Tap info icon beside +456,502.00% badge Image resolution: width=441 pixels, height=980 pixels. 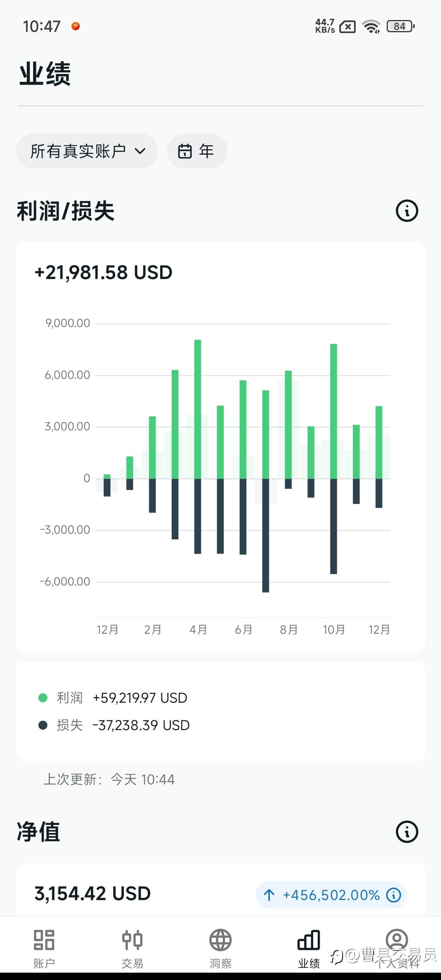394,895
